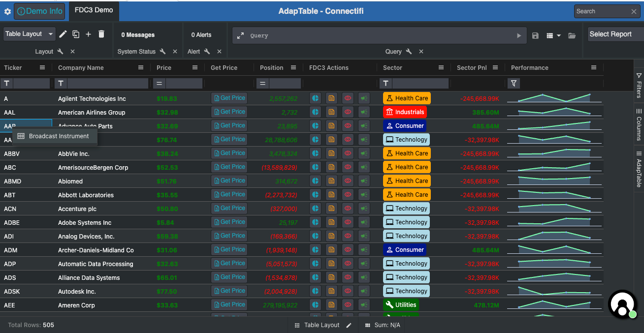Click the Company Name filter input field
The height and width of the screenshot is (333, 644).
pos(108,84)
